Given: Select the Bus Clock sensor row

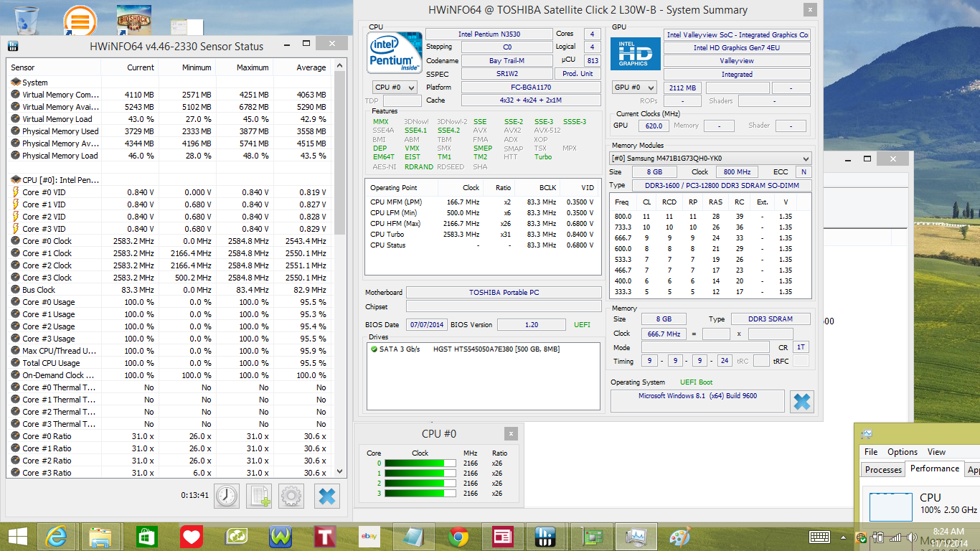Looking at the screenshot, I should pos(169,290).
